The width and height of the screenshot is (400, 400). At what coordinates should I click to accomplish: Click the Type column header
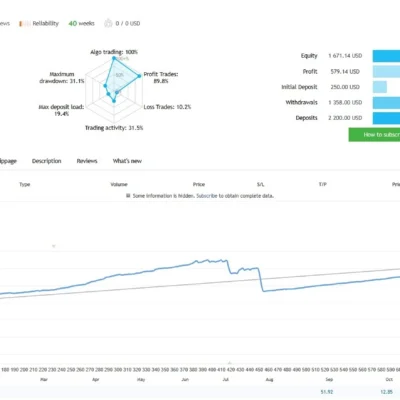click(x=25, y=184)
